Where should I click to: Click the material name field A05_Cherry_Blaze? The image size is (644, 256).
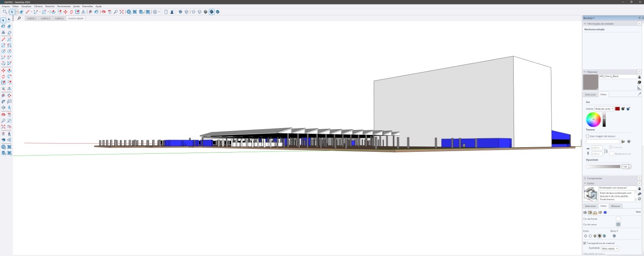coord(617,76)
